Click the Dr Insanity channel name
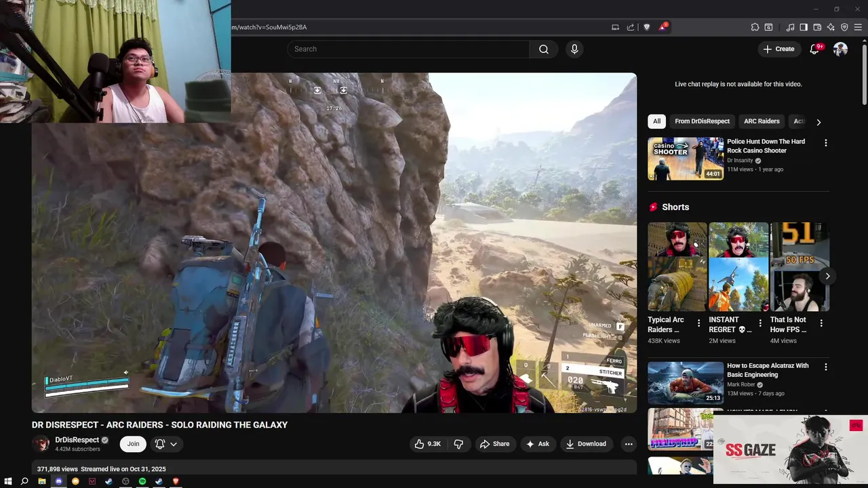Screen dimensions: 868x488 740,161
